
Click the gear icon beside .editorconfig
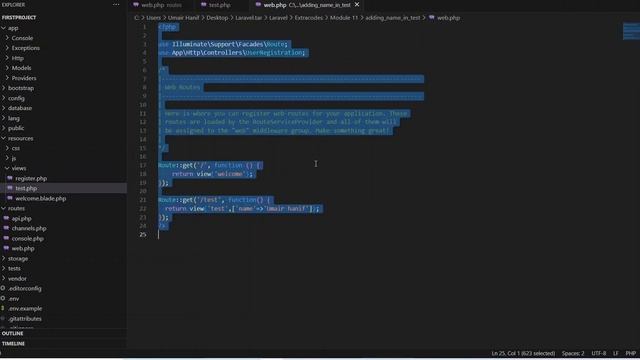click(3, 288)
